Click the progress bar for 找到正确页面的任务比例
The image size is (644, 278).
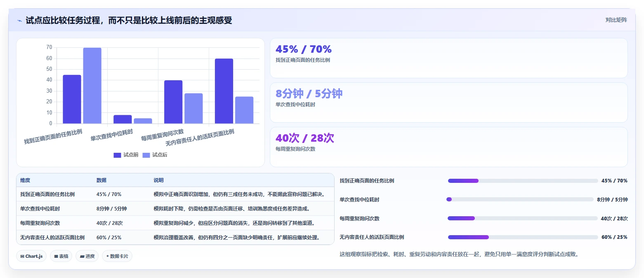pyautogui.click(x=523, y=181)
